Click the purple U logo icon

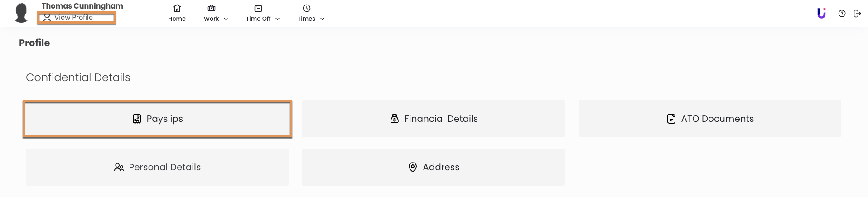(821, 13)
